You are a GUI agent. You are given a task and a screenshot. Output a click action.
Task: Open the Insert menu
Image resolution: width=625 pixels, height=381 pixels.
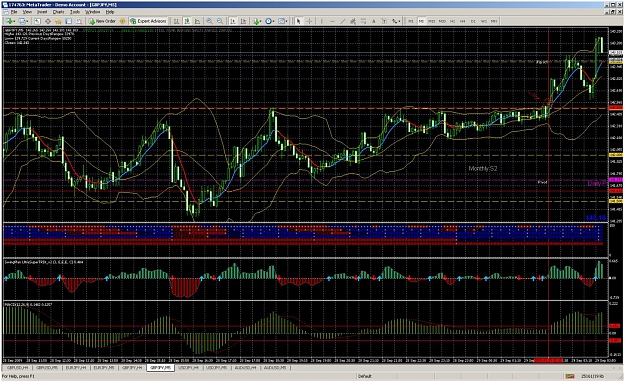[x=42, y=12]
